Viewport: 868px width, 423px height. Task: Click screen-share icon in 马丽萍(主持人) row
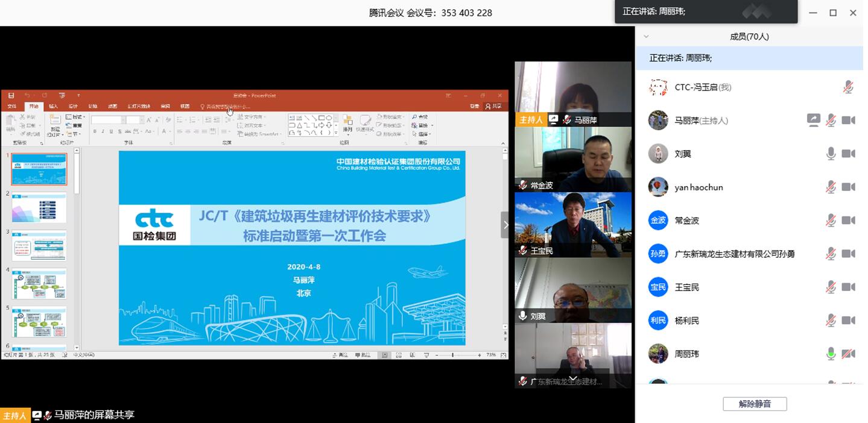pyautogui.click(x=813, y=121)
